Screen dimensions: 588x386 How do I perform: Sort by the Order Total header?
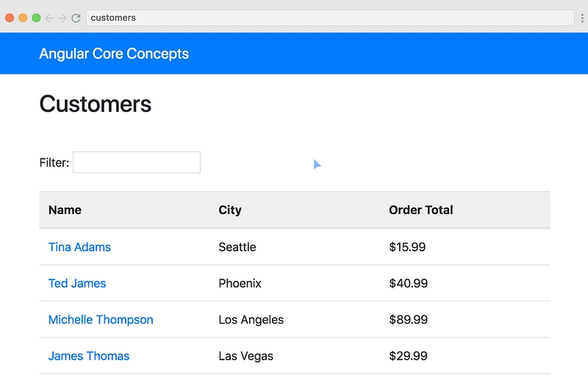[420, 210]
